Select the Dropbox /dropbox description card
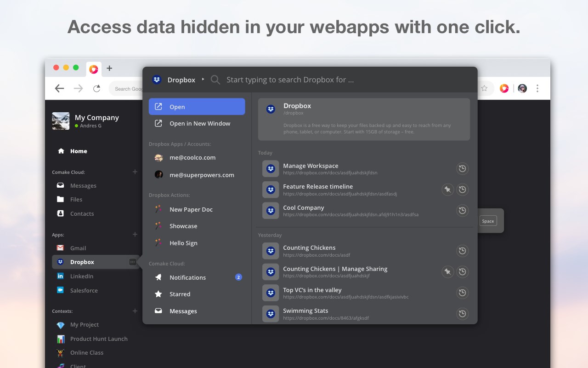 point(364,119)
